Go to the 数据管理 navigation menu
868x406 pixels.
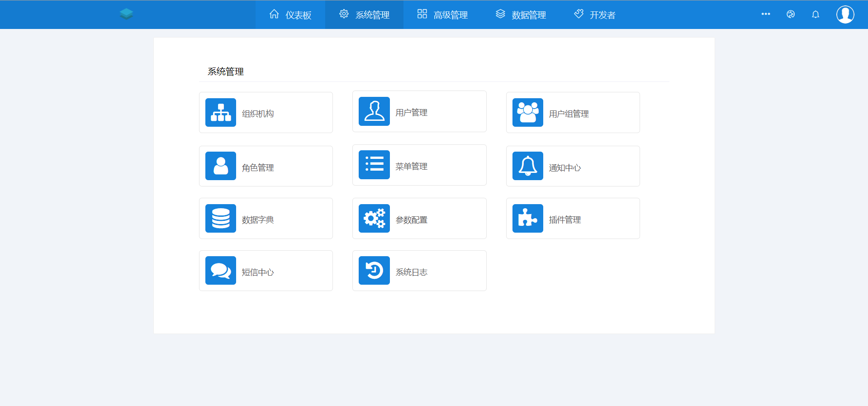point(521,15)
